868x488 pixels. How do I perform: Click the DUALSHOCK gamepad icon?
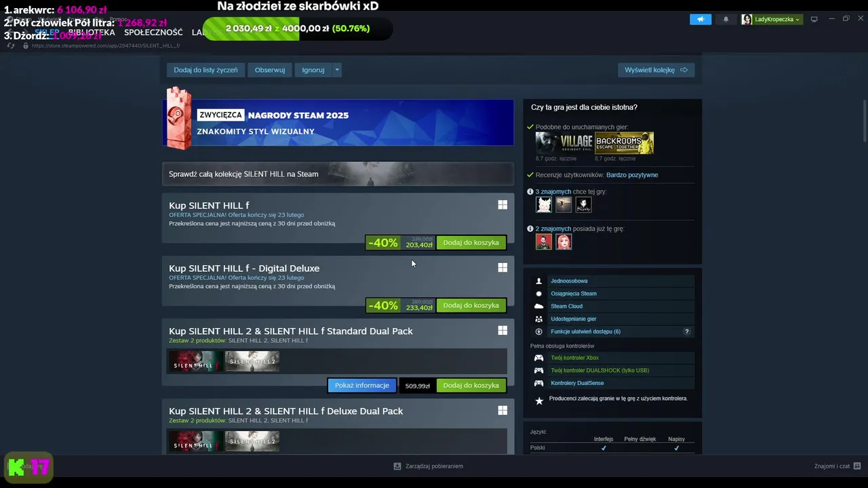click(x=539, y=370)
